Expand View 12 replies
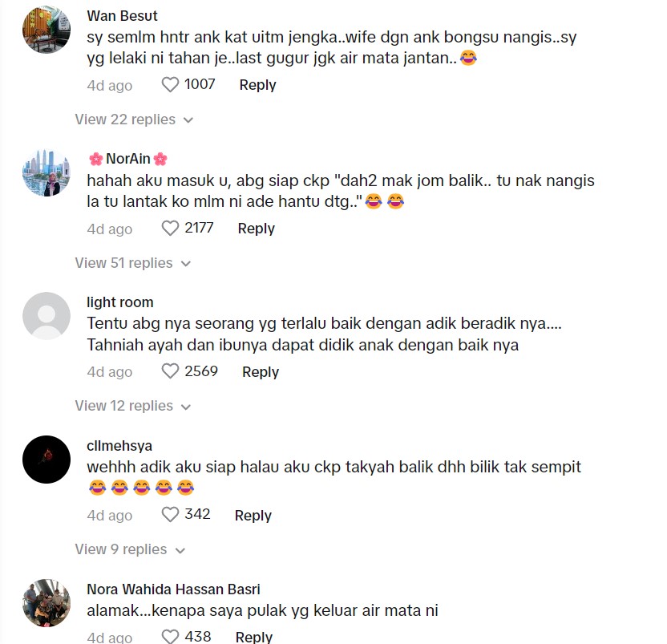This screenshot has width=667, height=644. pyautogui.click(x=133, y=406)
